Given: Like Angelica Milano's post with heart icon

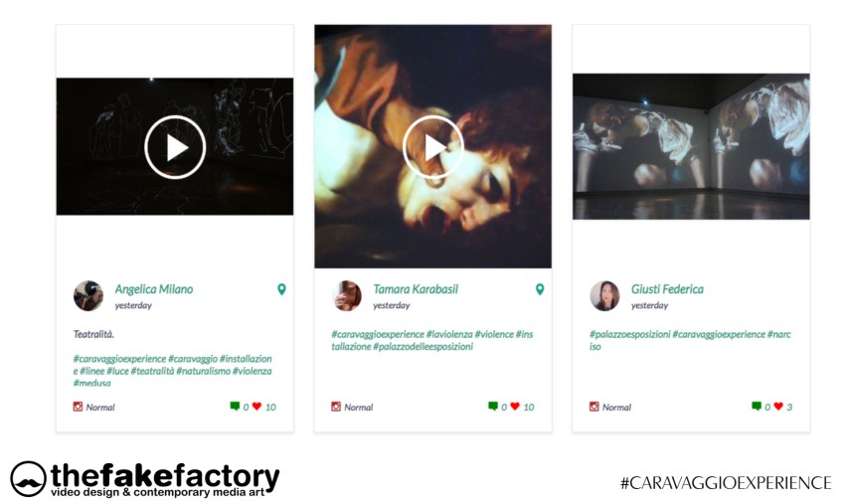Looking at the screenshot, I should pos(256,407).
